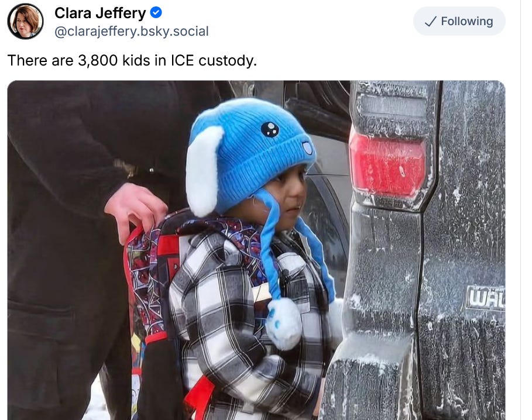Screen dimensions: 532x420
Task: Click the white ear flap of hat
Action: 203,171
